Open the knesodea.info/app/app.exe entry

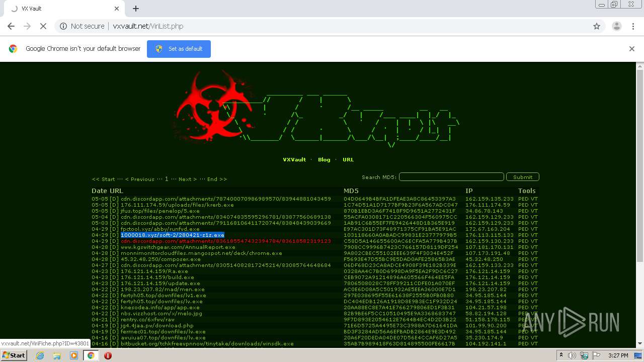click(x=160, y=307)
